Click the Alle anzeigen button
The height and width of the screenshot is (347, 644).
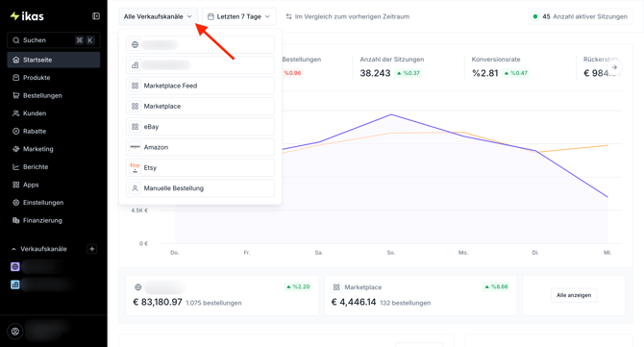574,295
